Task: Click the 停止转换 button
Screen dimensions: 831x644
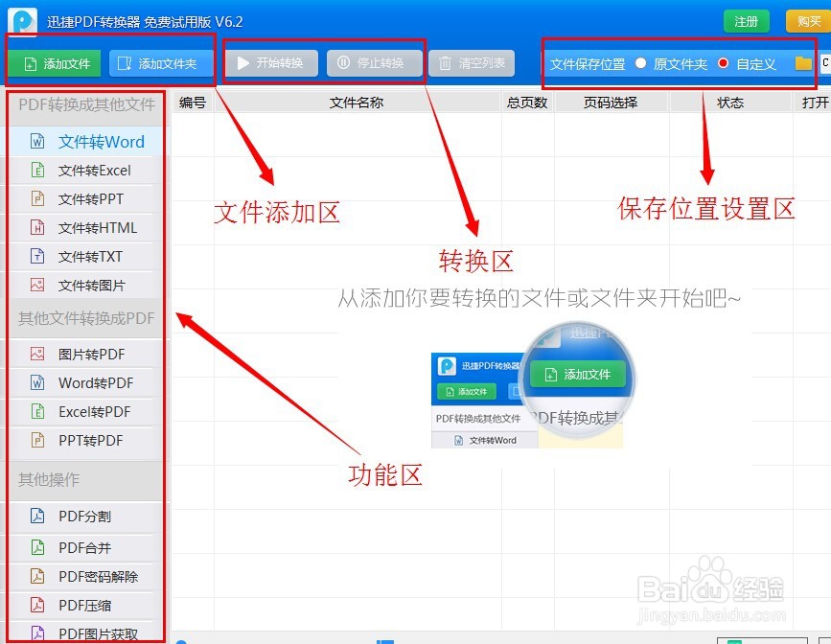Action: (374, 63)
